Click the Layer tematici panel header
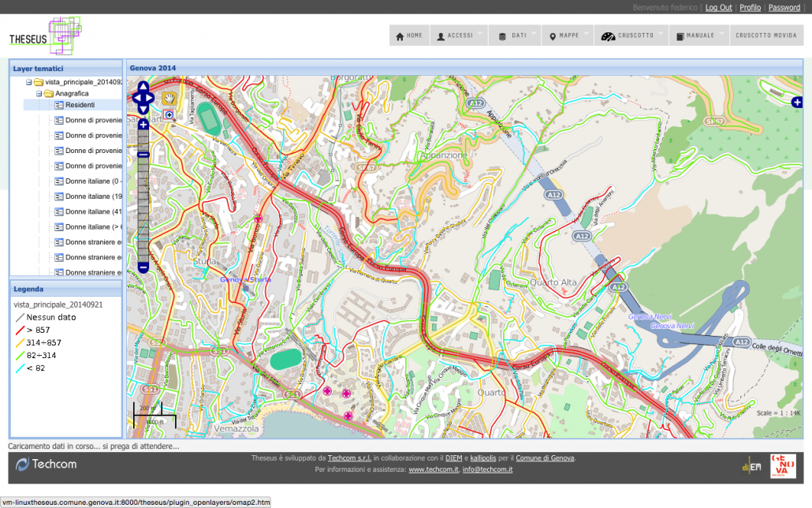The width and height of the screenshot is (812, 508). [x=65, y=69]
